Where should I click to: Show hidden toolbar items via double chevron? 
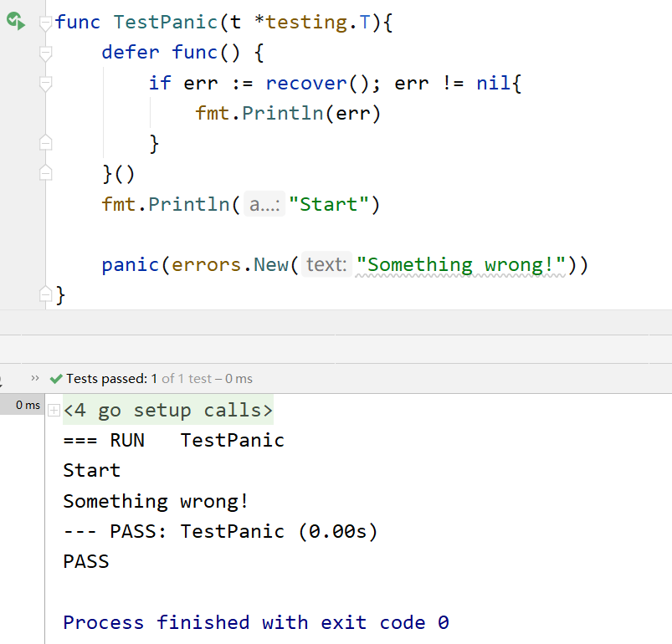pos(35,378)
